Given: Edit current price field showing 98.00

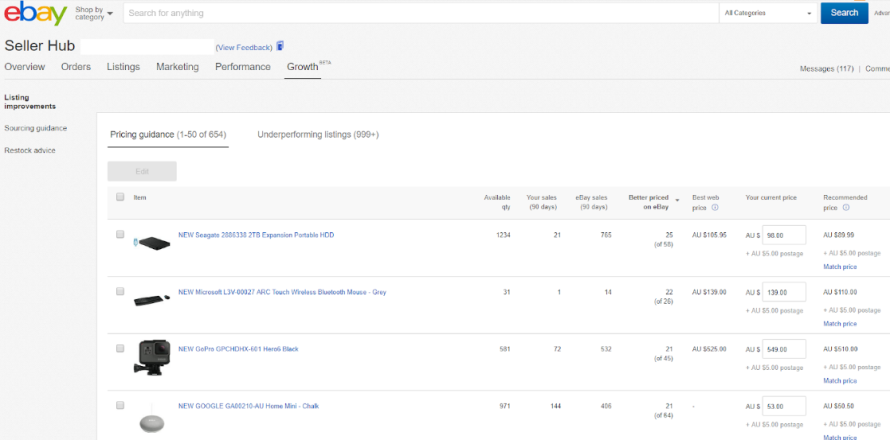Looking at the screenshot, I should (784, 235).
